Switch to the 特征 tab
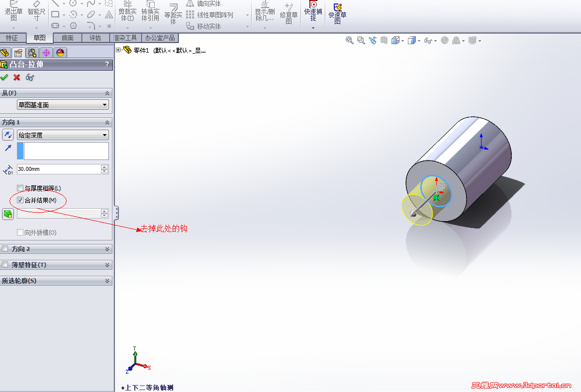Image resolution: width=581 pixels, height=392 pixels. [12, 38]
